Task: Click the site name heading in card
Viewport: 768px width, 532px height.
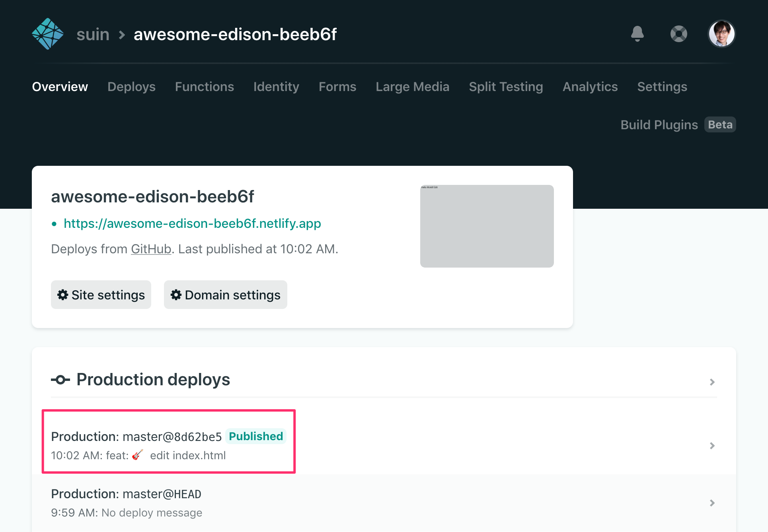Action: pyautogui.click(x=152, y=196)
